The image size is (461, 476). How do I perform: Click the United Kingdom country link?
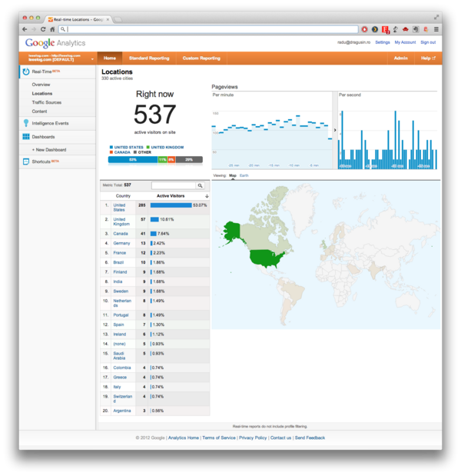tap(121, 221)
